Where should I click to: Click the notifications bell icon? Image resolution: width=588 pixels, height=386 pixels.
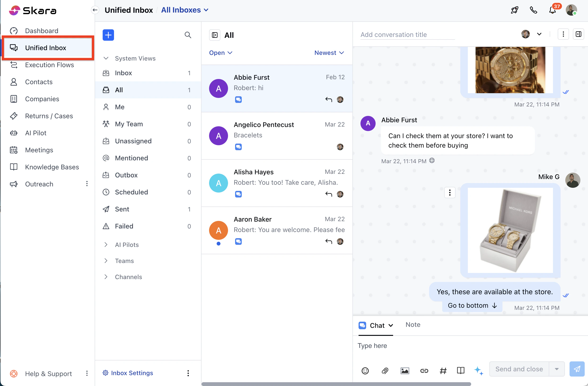[x=553, y=10]
